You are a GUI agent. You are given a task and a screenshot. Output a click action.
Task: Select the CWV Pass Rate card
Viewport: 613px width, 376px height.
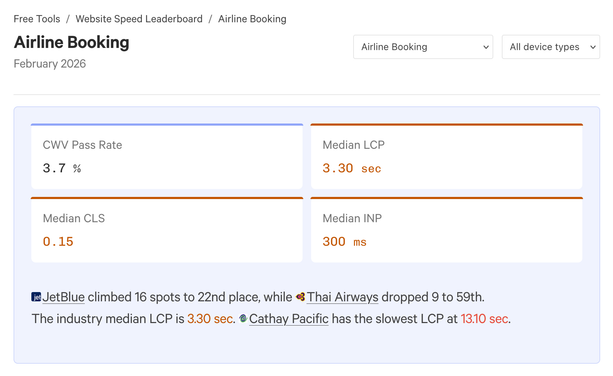tap(167, 156)
